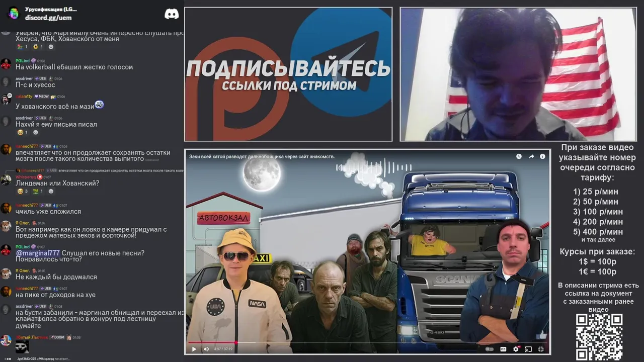Click the message 'На volkerball ебашил жестко голосом'
Image resolution: width=644 pixels, height=362 pixels.
74,67
